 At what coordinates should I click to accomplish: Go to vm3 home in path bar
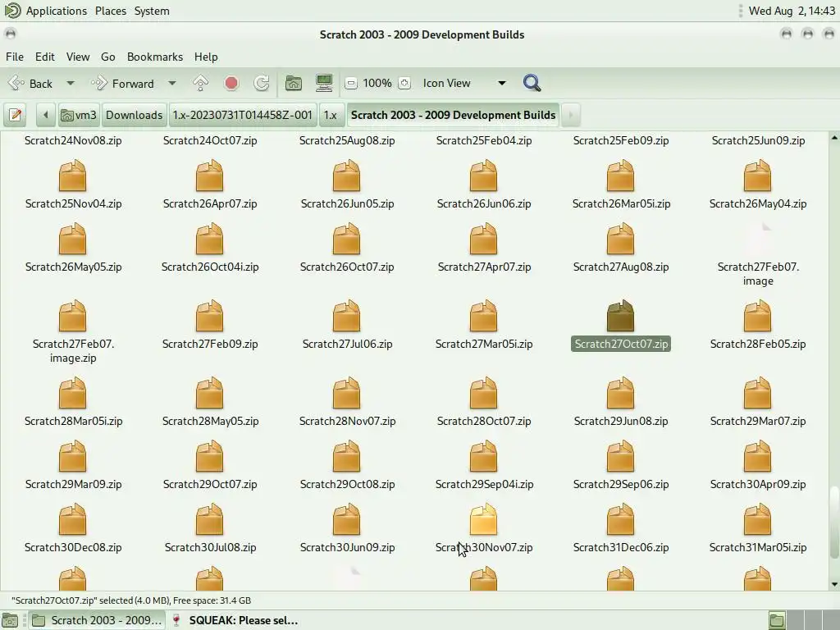pos(78,115)
